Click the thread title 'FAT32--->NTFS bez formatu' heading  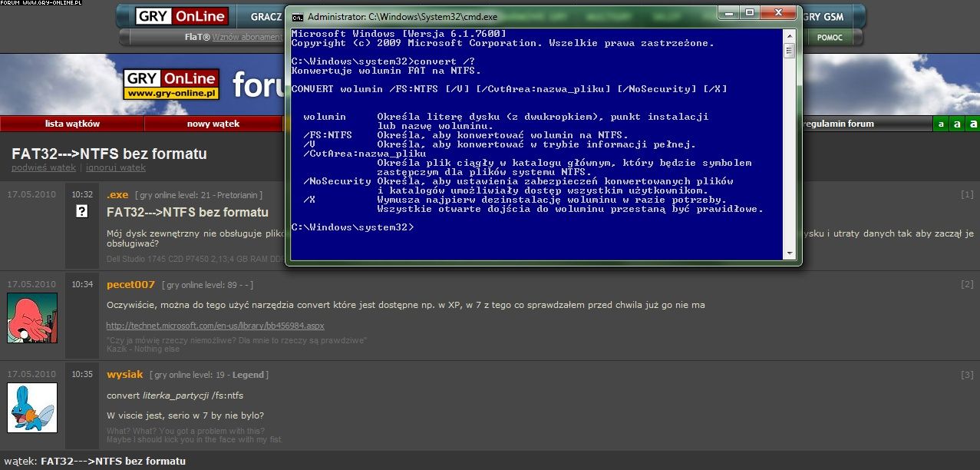(x=109, y=154)
